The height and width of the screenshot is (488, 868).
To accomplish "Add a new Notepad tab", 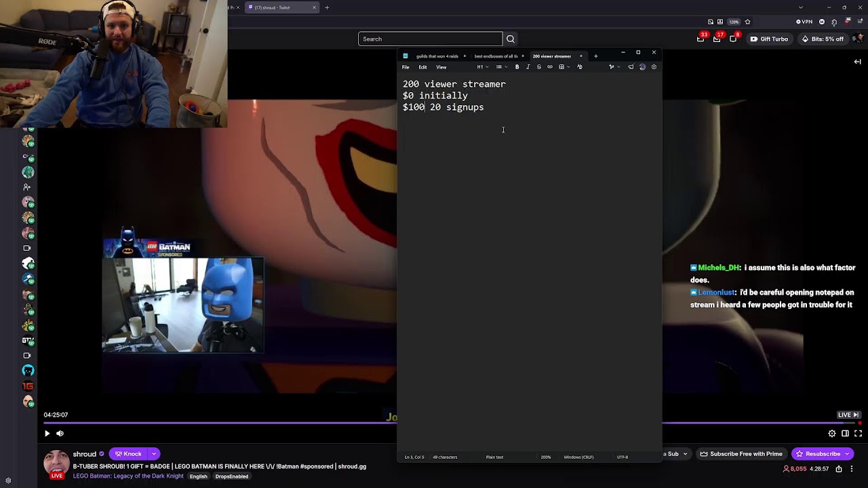I will (x=595, y=56).
